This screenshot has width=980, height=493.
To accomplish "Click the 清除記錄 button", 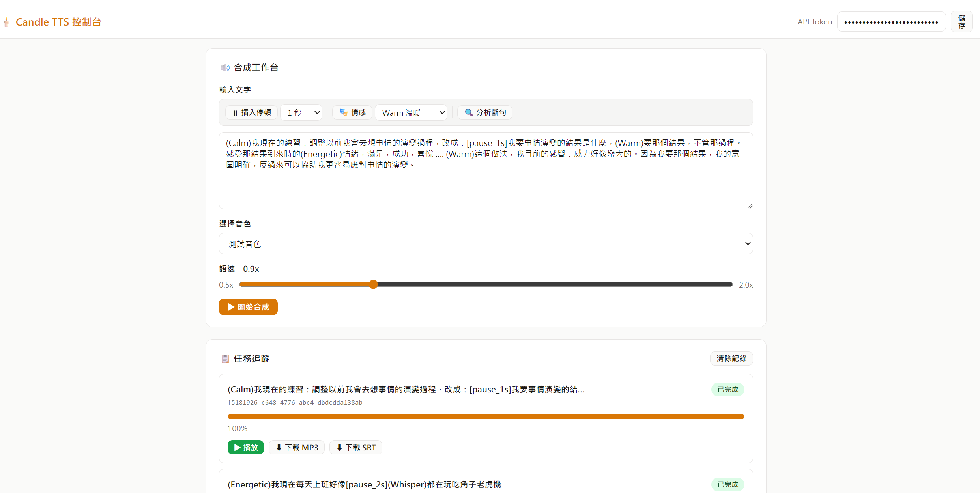I will pos(731,359).
